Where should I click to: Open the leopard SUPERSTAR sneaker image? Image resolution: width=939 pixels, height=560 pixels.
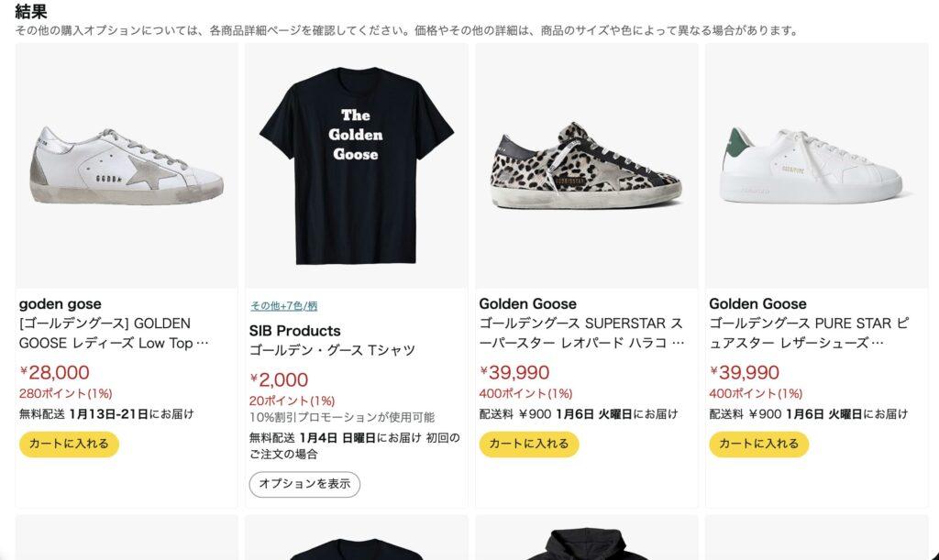pos(586,166)
